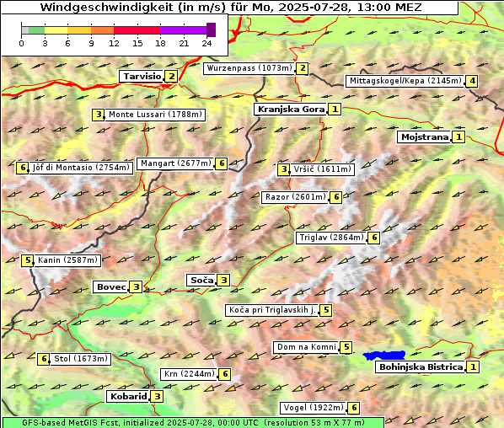Screen dimensions: 504x428
Task: Click the GFS-based MetGIS forecast footer
Action: point(193,423)
